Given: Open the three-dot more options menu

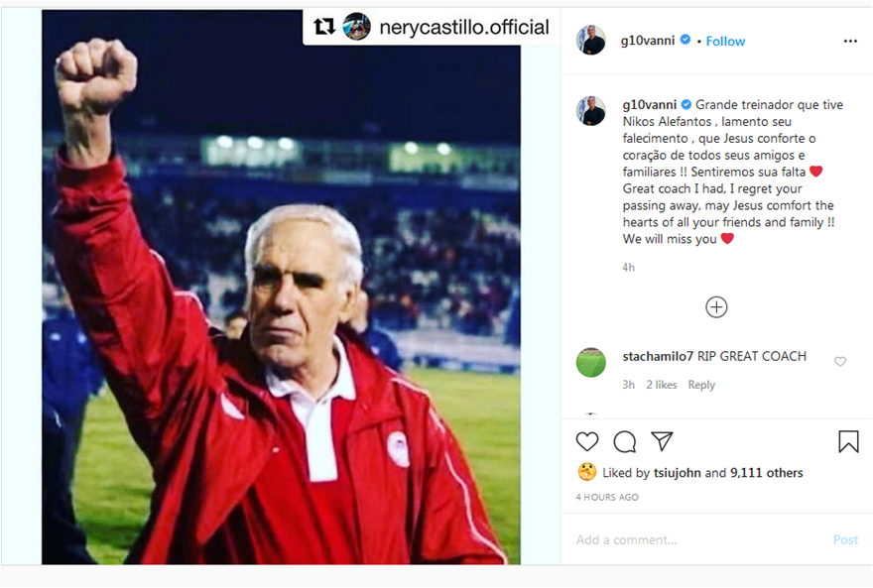Looking at the screenshot, I should pos(850,41).
